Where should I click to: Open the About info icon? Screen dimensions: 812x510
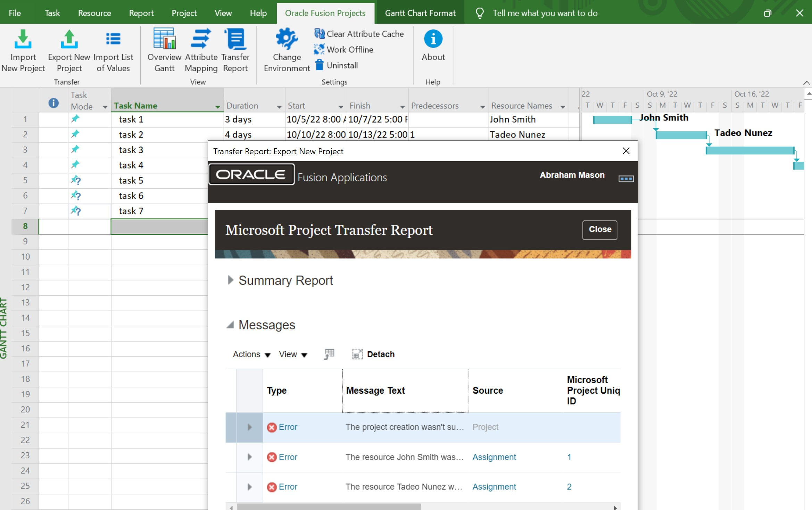(433, 39)
